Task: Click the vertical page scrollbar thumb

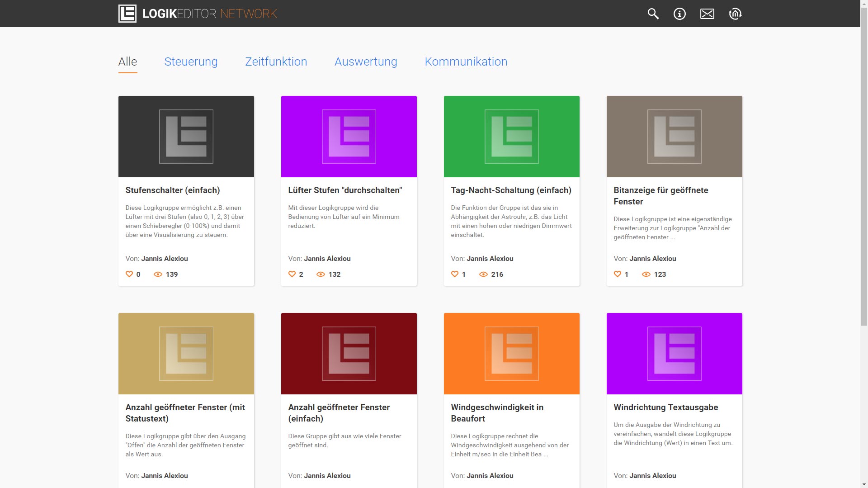Action: 864,166
